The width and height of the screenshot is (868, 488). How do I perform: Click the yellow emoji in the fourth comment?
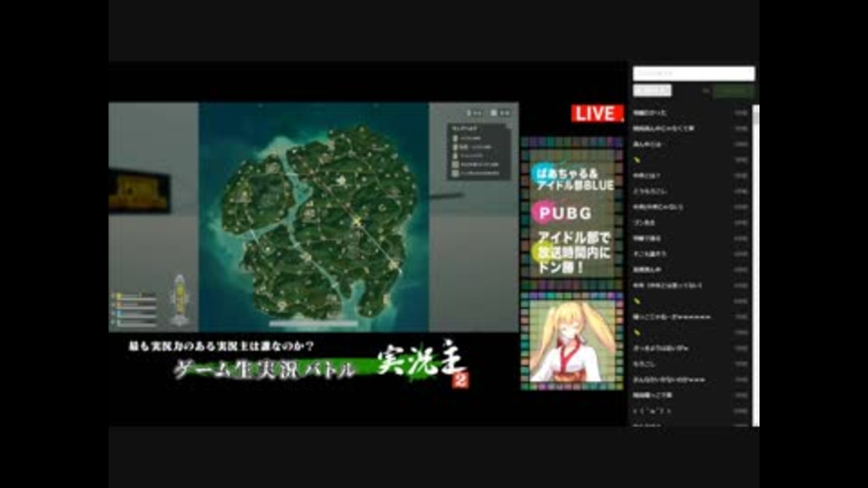(x=637, y=159)
